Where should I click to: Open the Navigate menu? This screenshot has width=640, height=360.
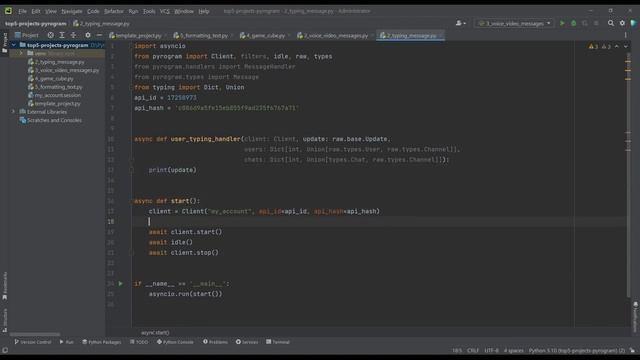click(72, 11)
